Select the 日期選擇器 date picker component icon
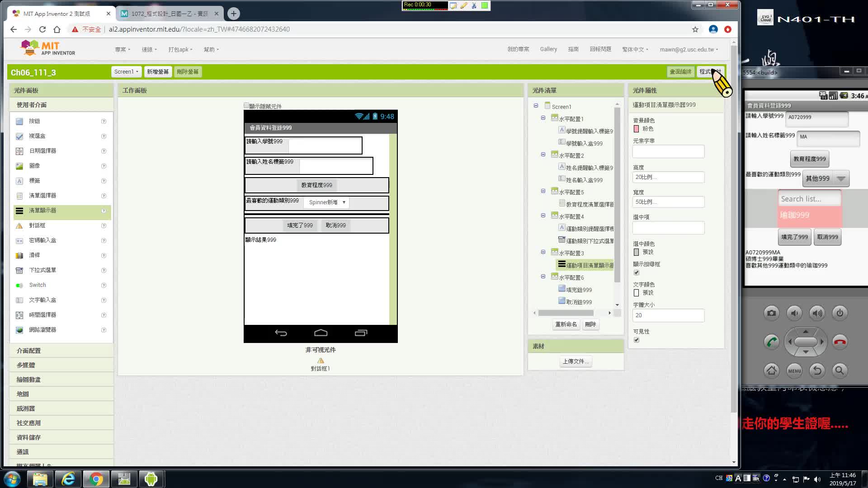Screen dimensions: 868x488 point(19,151)
